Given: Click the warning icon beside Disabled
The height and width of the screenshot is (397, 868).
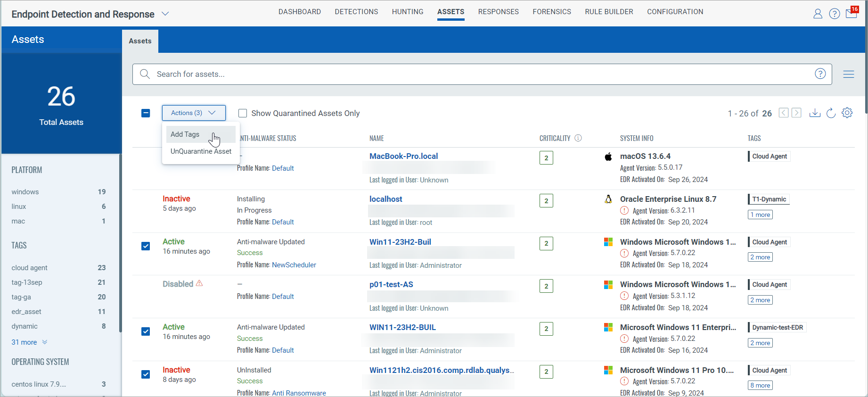Looking at the screenshot, I should [x=199, y=283].
